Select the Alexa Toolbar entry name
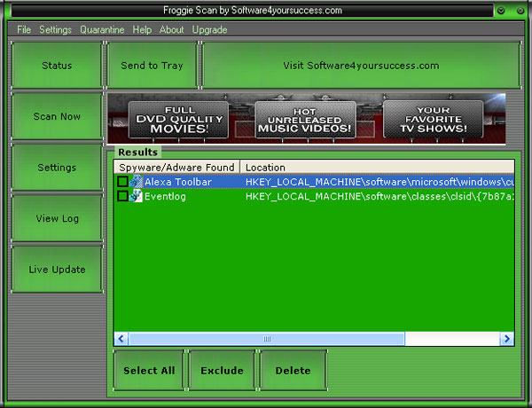 pyautogui.click(x=178, y=182)
